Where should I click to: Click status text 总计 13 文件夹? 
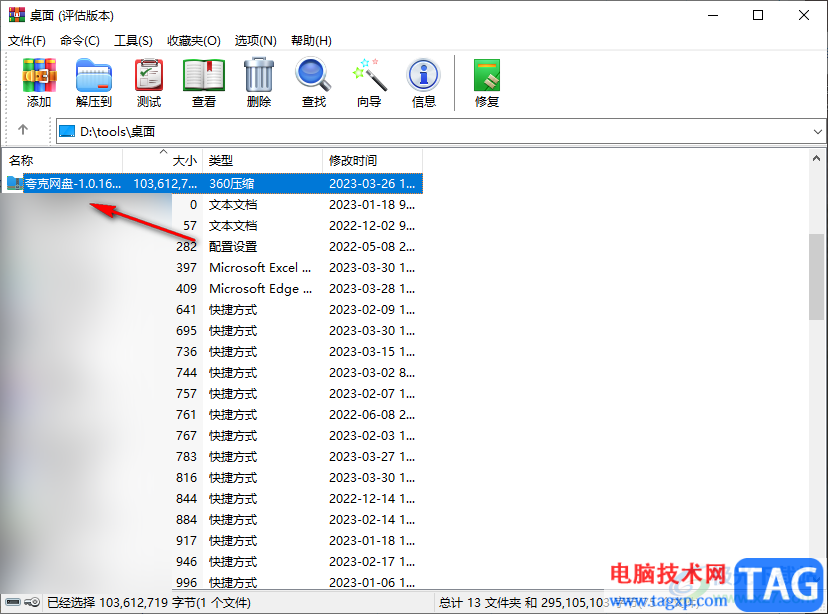[x=480, y=602]
